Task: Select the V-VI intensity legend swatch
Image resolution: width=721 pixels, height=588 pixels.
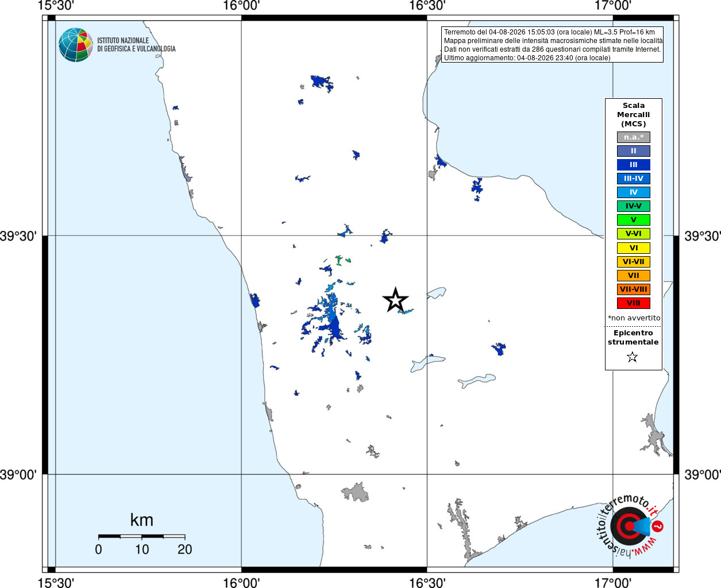Action: pos(634,234)
